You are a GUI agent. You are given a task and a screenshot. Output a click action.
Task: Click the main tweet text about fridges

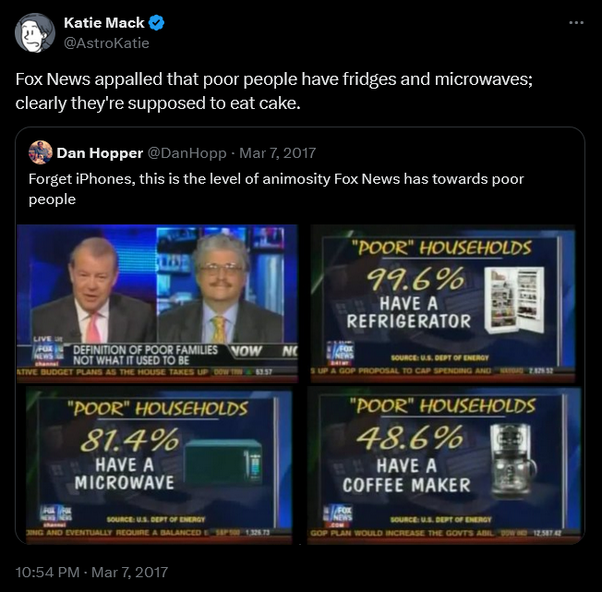pyautogui.click(x=274, y=91)
